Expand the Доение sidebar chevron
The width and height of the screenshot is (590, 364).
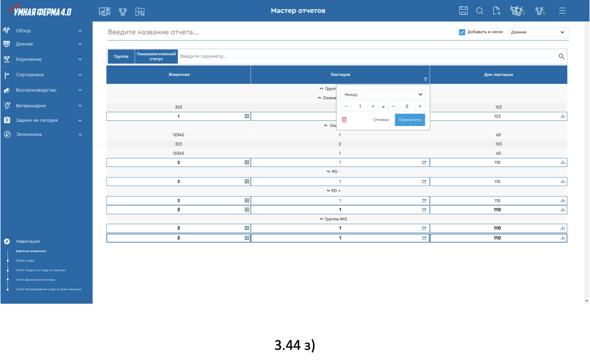click(x=80, y=44)
